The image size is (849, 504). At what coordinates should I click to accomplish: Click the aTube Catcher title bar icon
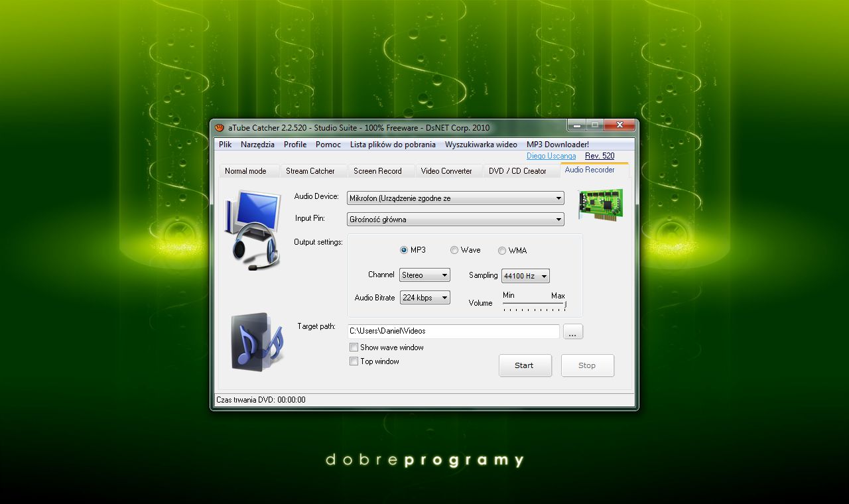[x=220, y=128]
